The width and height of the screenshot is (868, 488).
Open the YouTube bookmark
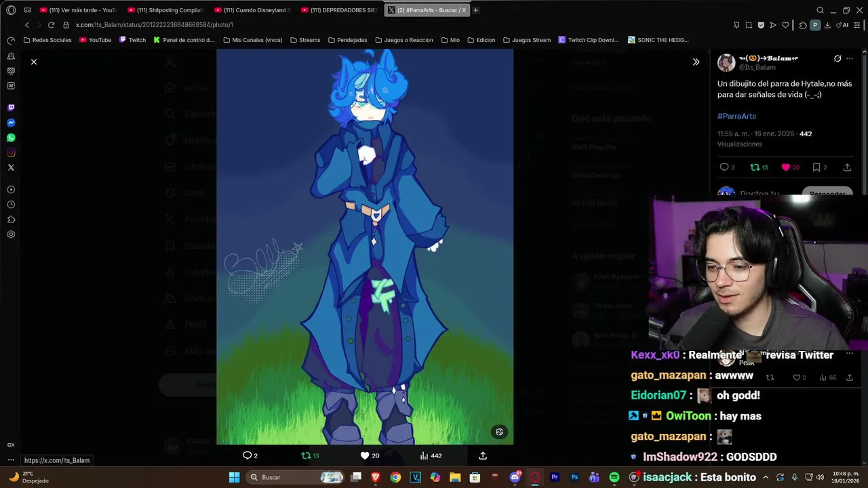[95, 40]
